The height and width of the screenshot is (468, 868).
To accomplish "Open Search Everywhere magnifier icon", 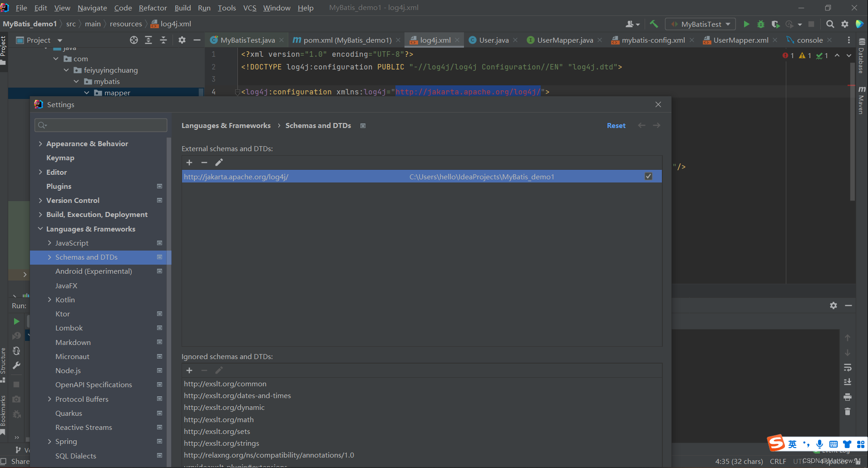I will pyautogui.click(x=830, y=24).
